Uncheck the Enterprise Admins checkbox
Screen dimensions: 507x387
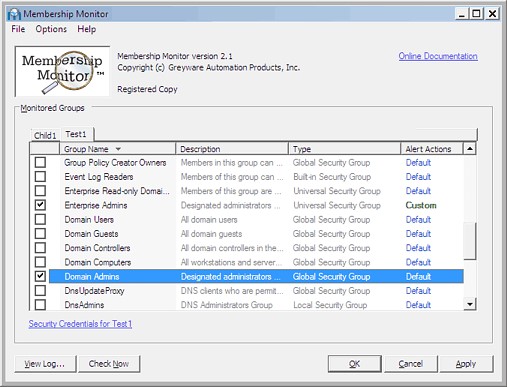click(40, 205)
